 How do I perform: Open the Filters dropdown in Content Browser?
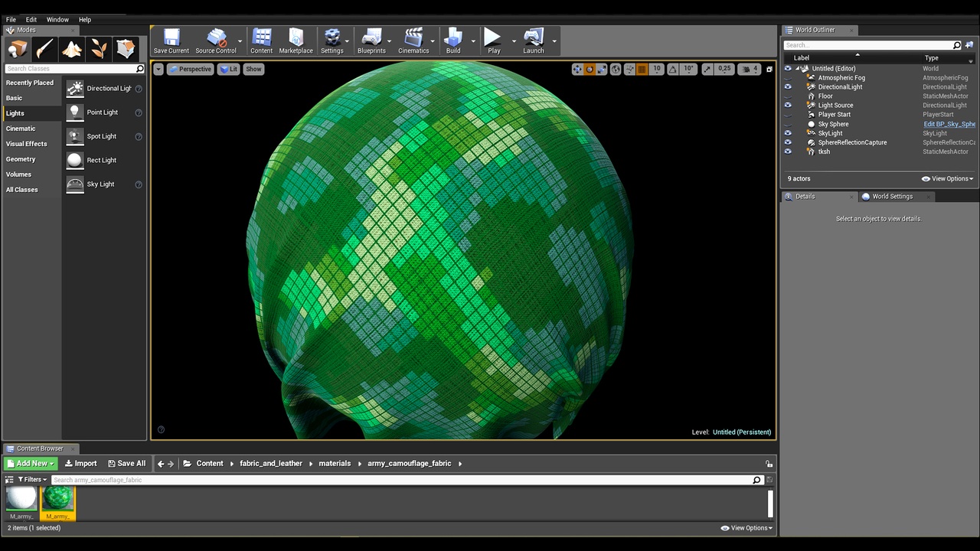pos(32,480)
